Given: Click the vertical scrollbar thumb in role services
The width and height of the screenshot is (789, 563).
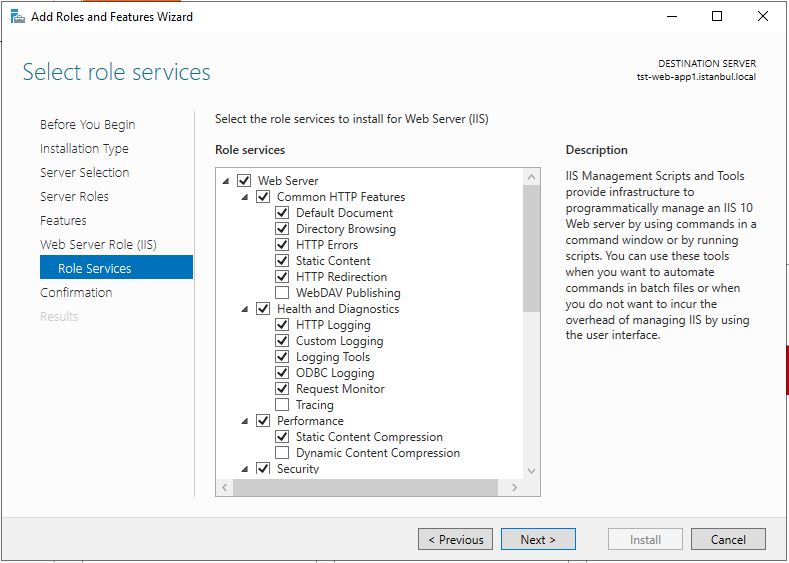Looking at the screenshot, I should (531, 249).
